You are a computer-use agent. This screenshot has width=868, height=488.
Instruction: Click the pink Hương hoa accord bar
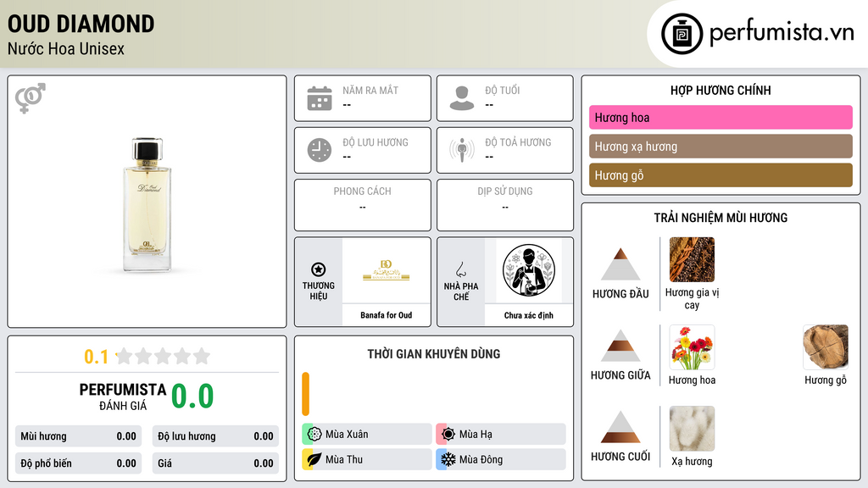721,117
